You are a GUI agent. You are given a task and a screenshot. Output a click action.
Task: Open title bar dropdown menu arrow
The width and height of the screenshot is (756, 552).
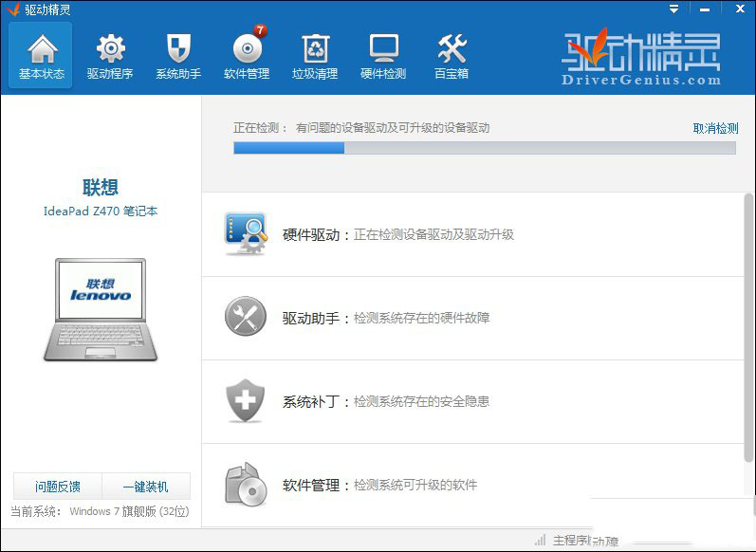pos(673,9)
